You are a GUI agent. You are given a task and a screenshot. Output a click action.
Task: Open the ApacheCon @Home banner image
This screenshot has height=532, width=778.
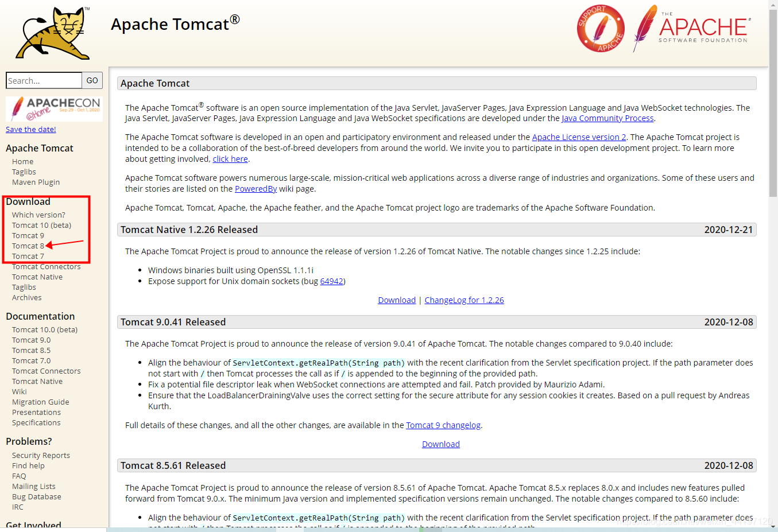coord(54,108)
